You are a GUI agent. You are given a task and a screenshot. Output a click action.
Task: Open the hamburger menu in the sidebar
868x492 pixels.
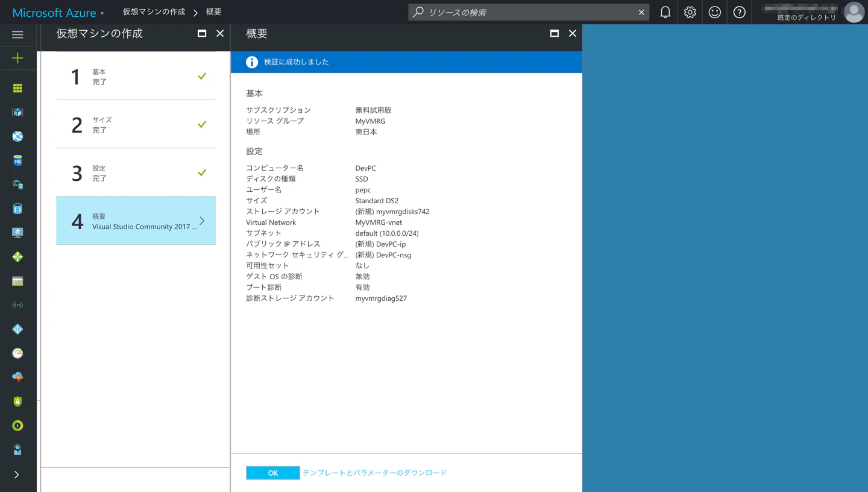(x=17, y=35)
